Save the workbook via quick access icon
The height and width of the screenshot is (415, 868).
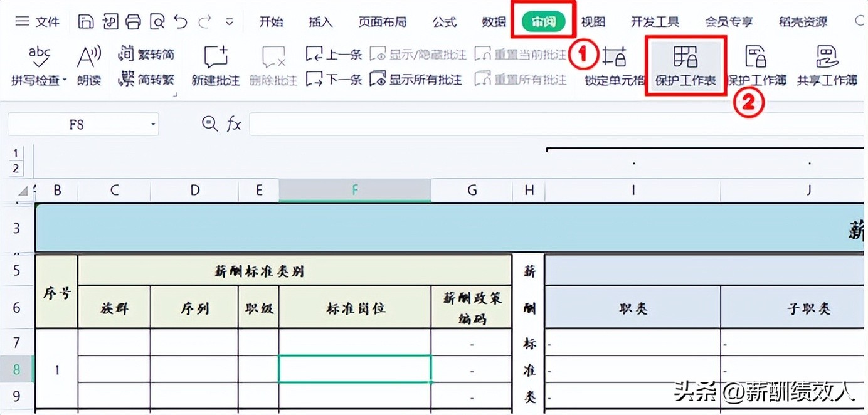85,20
